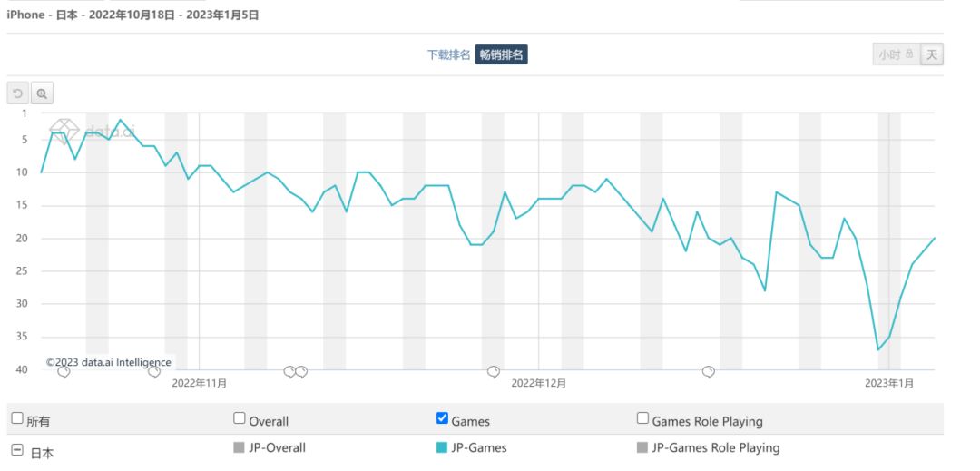Enable the Overall checkbox
Screen dimensions: 980x471
tap(240, 418)
